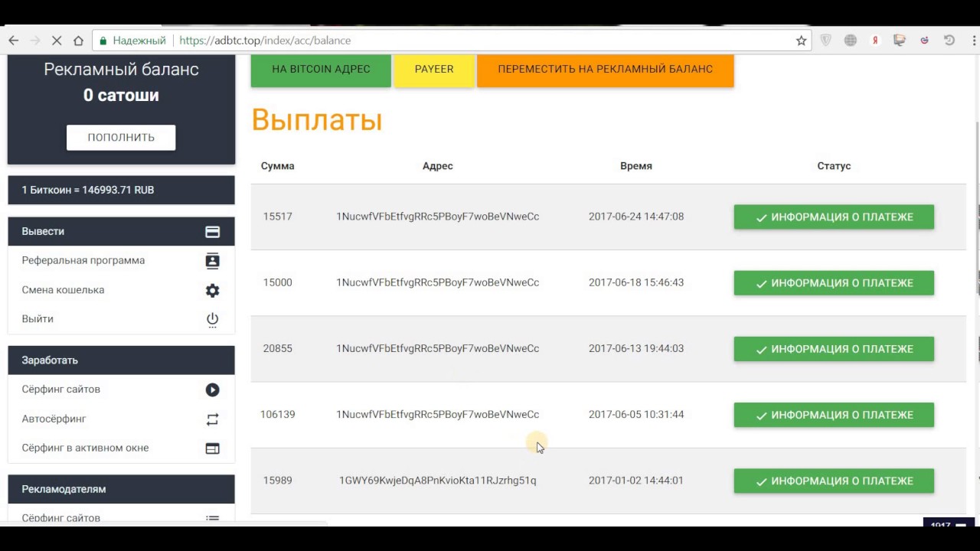Open the monitor screen extension icon
This screenshot has width=980, height=551.
tap(900, 41)
